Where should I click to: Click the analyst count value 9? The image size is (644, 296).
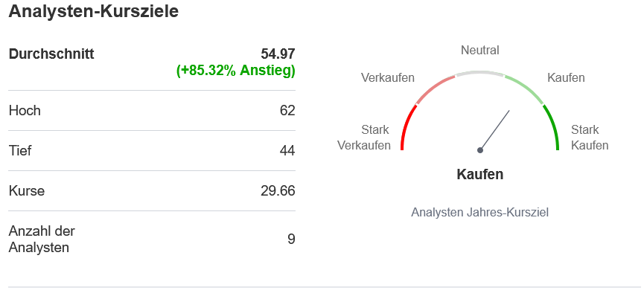pyautogui.click(x=291, y=239)
